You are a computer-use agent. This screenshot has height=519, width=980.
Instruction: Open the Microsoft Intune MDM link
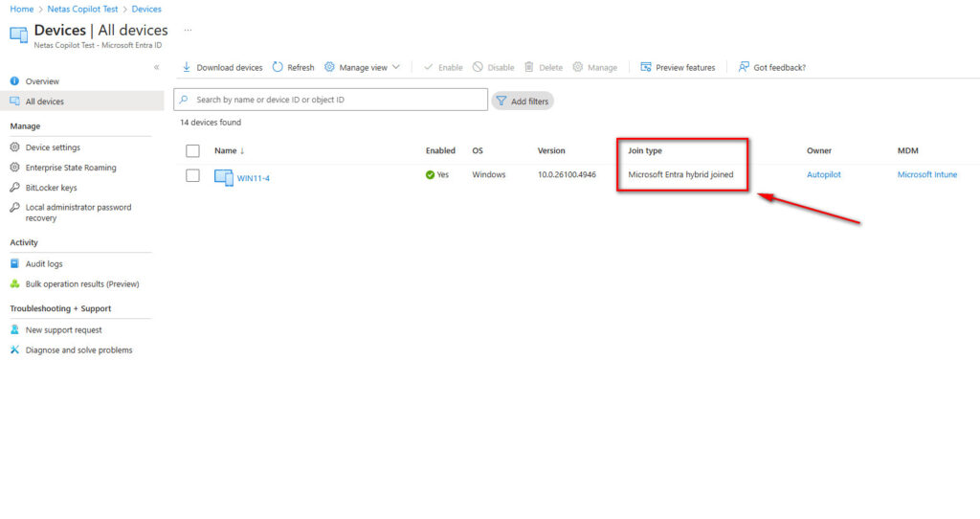click(x=926, y=175)
